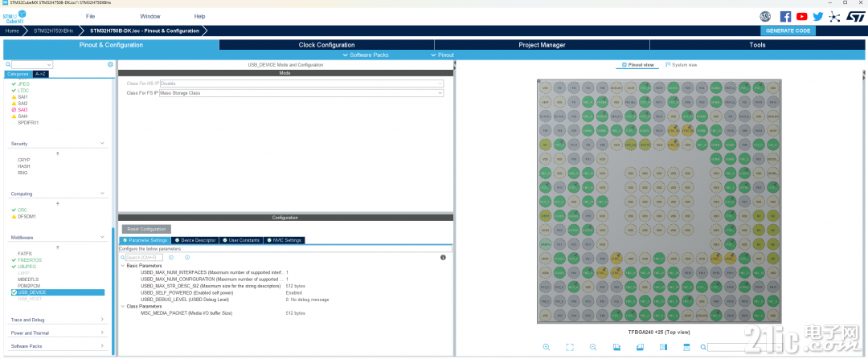Open the File menu

90,17
